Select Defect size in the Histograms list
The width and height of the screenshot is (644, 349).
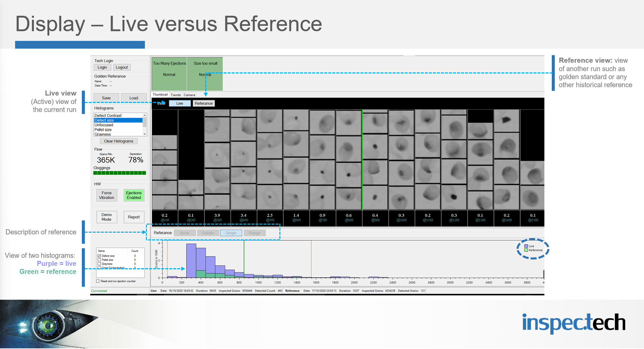point(118,120)
